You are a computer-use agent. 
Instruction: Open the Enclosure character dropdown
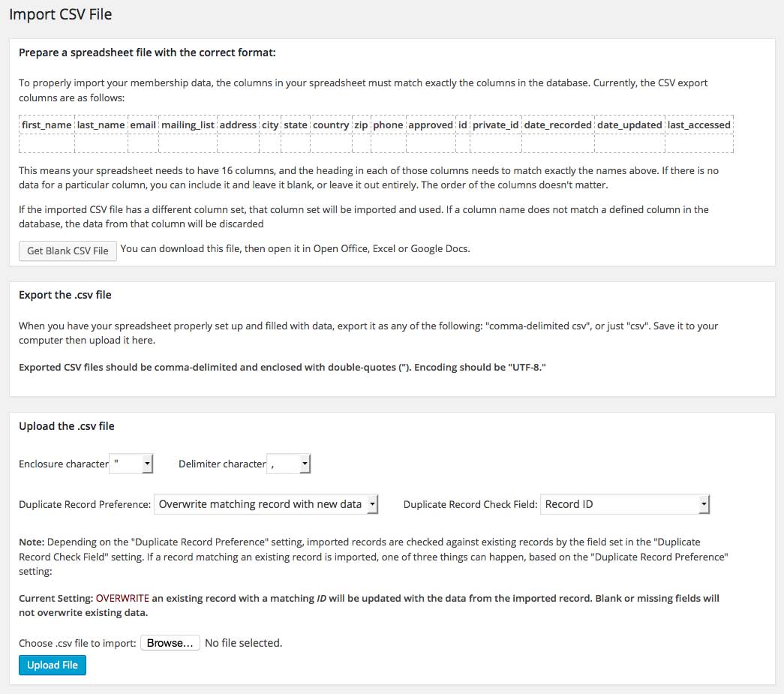[131, 464]
